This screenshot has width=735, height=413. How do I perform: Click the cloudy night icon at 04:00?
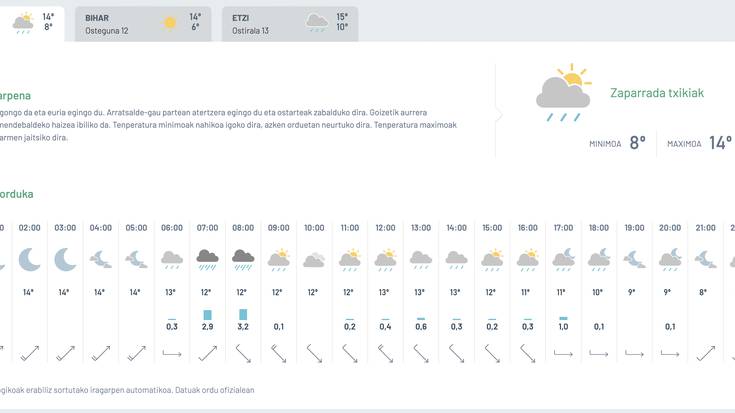pos(101,259)
